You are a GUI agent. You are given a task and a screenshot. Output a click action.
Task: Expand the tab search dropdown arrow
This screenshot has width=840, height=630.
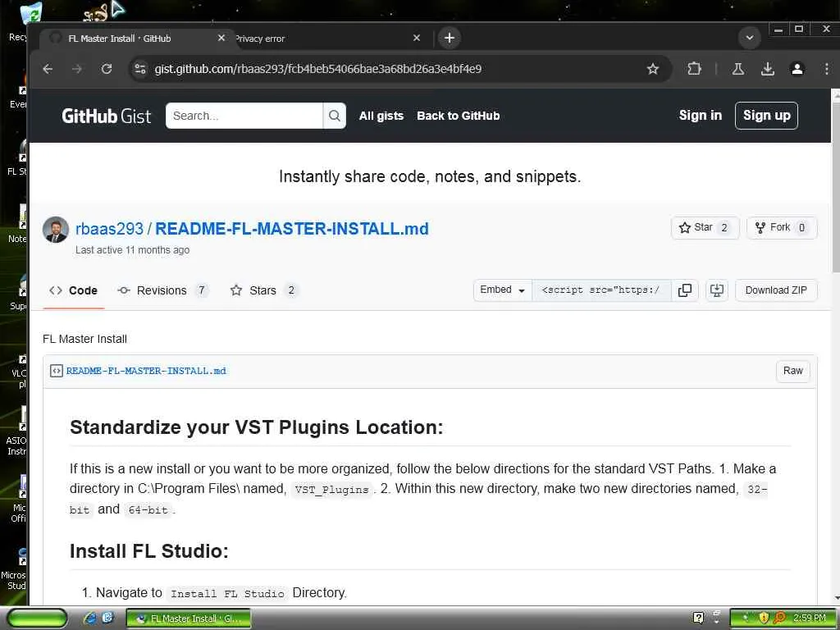[750, 38]
